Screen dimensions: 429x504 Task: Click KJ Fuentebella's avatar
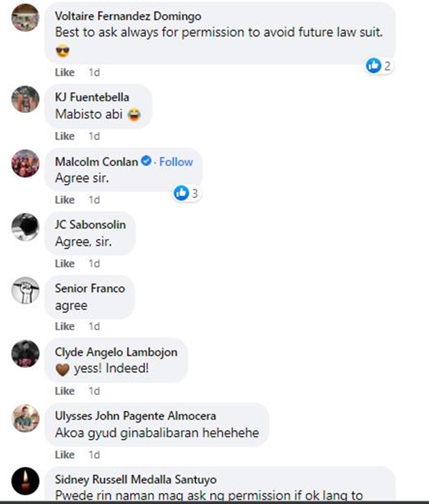(x=25, y=99)
